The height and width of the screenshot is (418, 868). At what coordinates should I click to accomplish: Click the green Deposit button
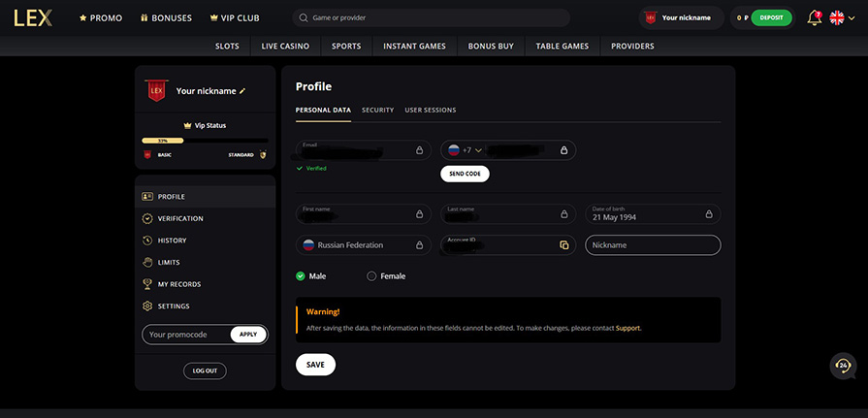click(772, 17)
